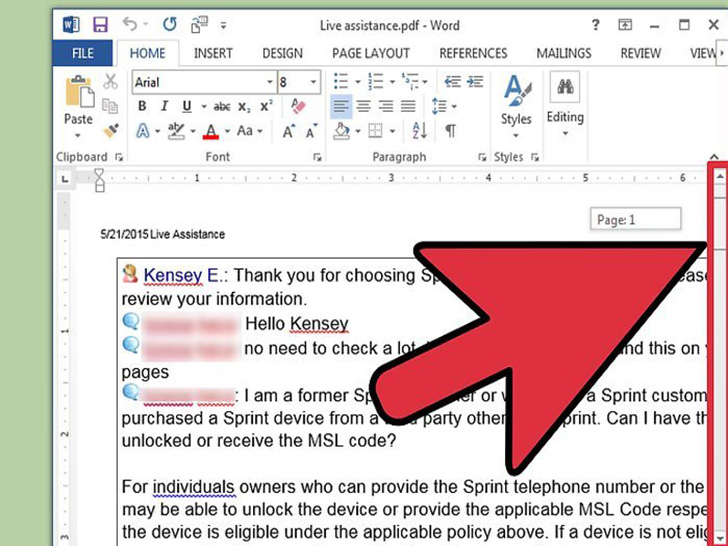Viewport: 728px width, 546px height.
Task: Toggle Underline formatting
Action: tap(187, 106)
